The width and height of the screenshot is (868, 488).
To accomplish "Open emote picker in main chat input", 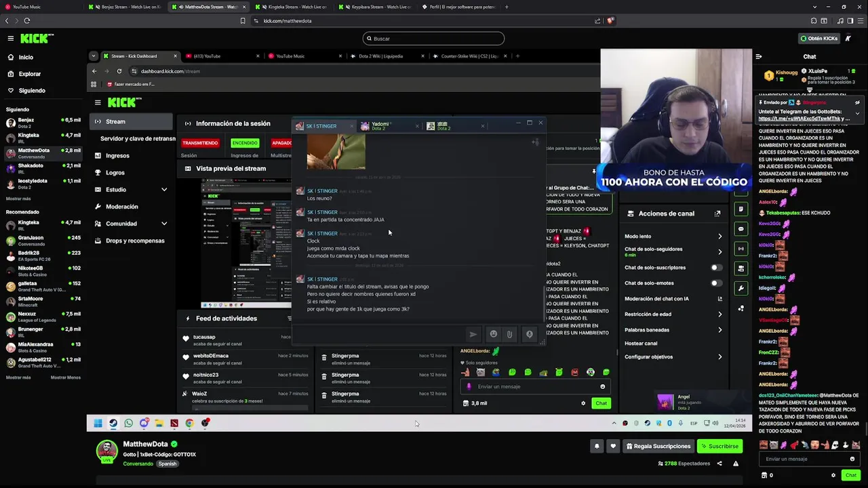I will tap(852, 459).
